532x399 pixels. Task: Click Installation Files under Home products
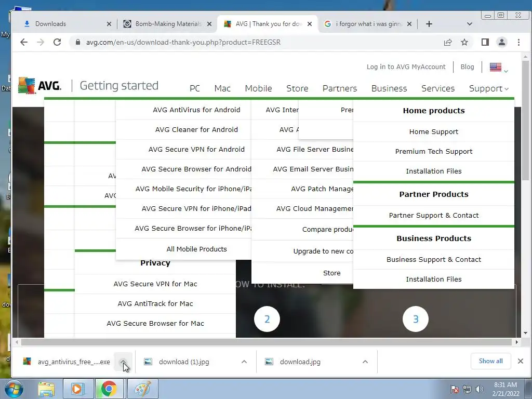[x=434, y=171]
